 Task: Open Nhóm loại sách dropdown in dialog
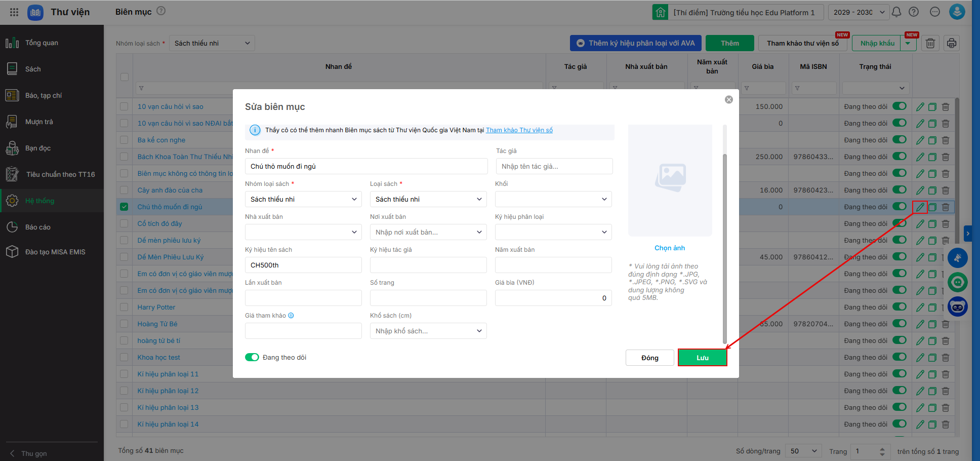click(x=303, y=199)
